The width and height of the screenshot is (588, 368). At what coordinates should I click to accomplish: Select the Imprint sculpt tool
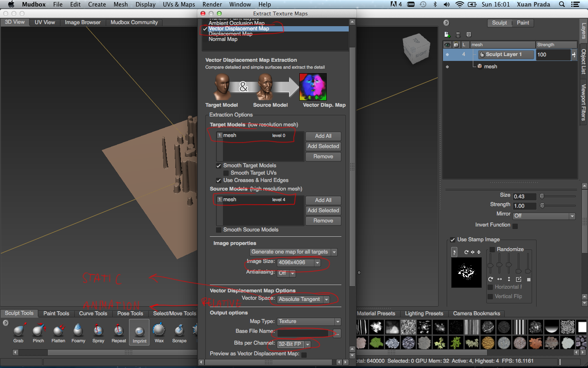tap(139, 333)
